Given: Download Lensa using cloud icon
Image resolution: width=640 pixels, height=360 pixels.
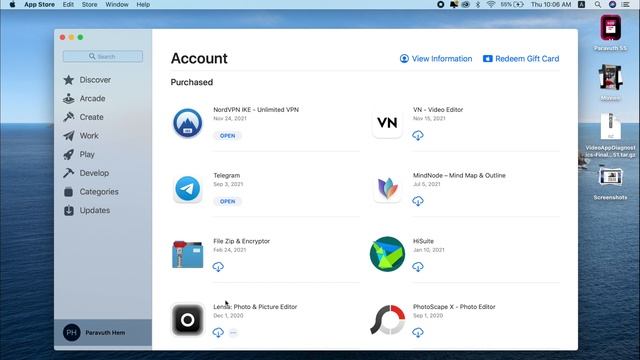Looking at the screenshot, I should [x=218, y=333].
